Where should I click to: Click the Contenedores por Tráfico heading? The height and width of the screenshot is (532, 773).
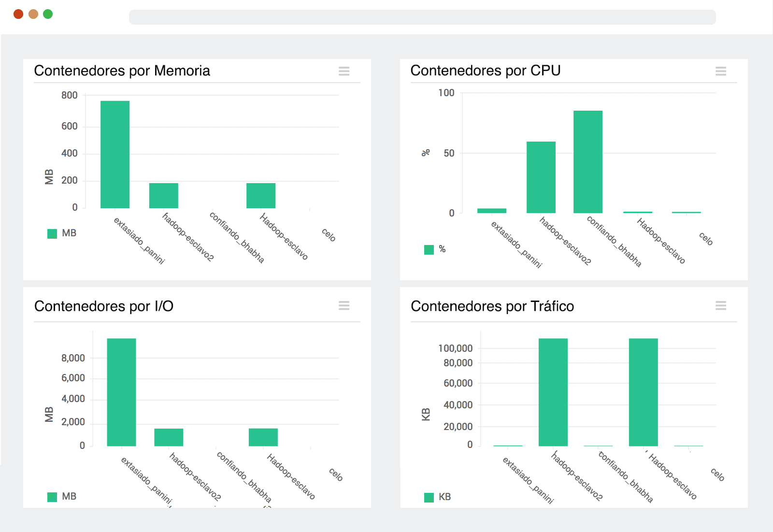click(x=492, y=306)
